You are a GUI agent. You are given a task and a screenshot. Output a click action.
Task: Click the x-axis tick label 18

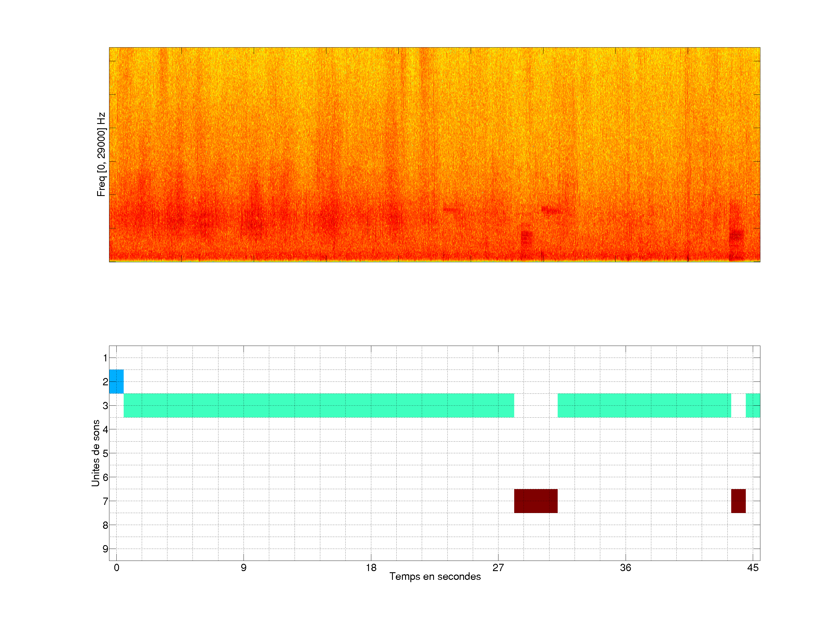pyautogui.click(x=371, y=568)
